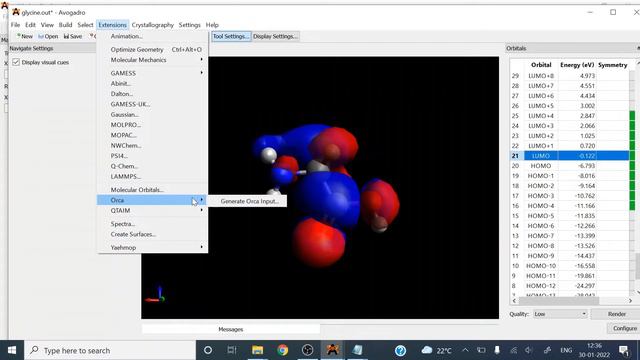Click Type here to search box
Image resolution: width=640 pixels, height=360 pixels.
point(110,350)
